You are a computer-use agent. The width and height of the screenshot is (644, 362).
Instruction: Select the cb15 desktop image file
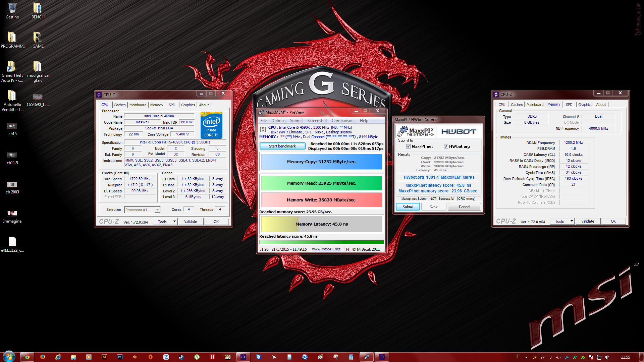[x=12, y=129]
